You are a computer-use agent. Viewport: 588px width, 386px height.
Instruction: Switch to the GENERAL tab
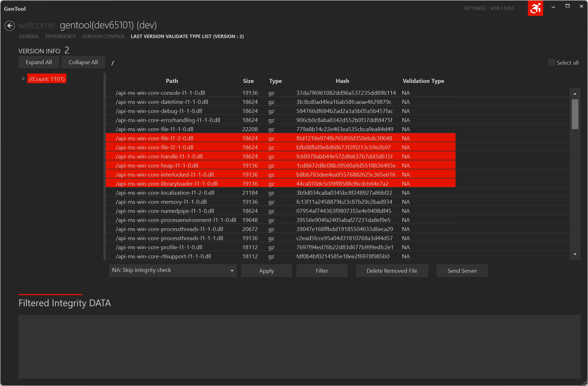tap(29, 36)
